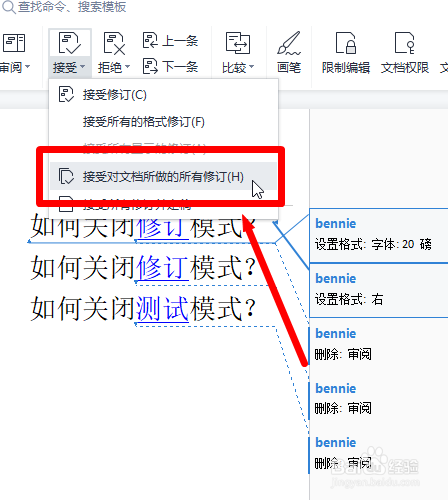Open 文档权限 document permissions

click(x=405, y=52)
